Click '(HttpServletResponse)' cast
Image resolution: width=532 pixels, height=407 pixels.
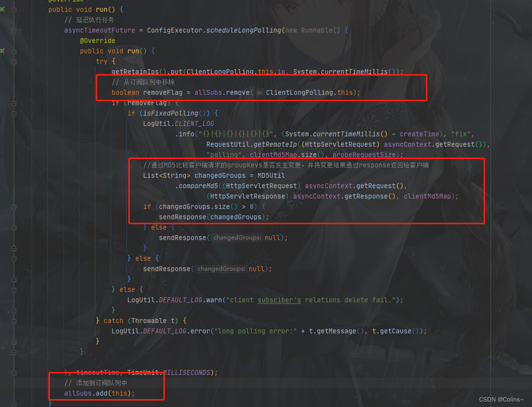pos(248,196)
